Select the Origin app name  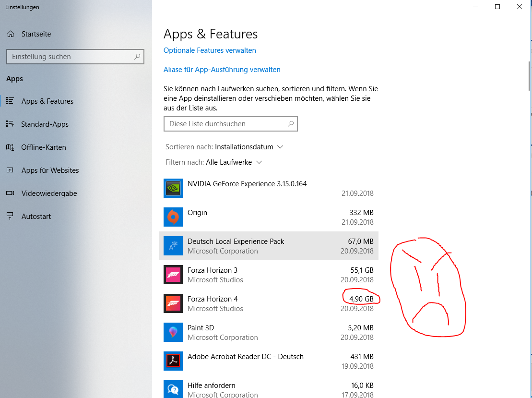(x=198, y=213)
